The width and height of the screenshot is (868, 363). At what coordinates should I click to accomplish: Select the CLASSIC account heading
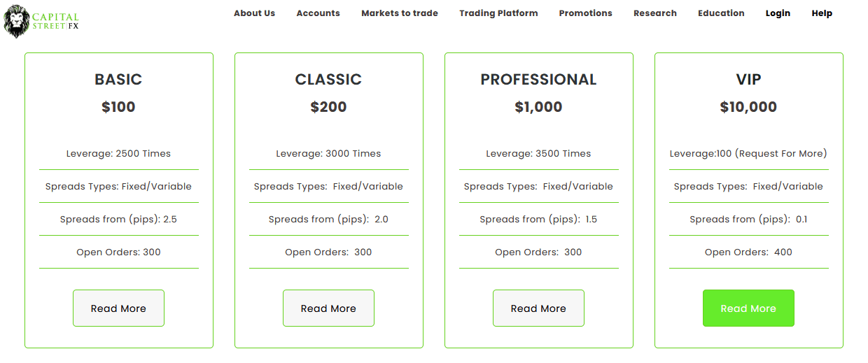click(x=328, y=80)
